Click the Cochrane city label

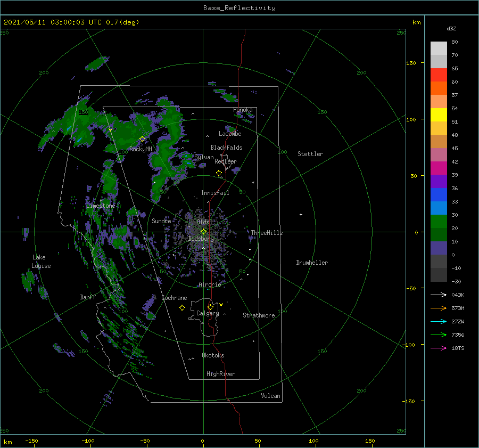click(174, 298)
